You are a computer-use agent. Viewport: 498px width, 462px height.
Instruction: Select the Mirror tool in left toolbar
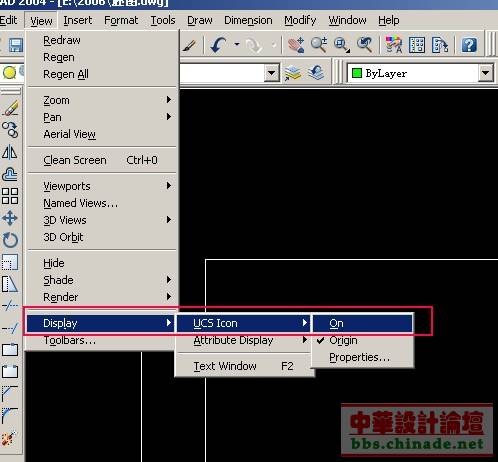tap(10, 152)
